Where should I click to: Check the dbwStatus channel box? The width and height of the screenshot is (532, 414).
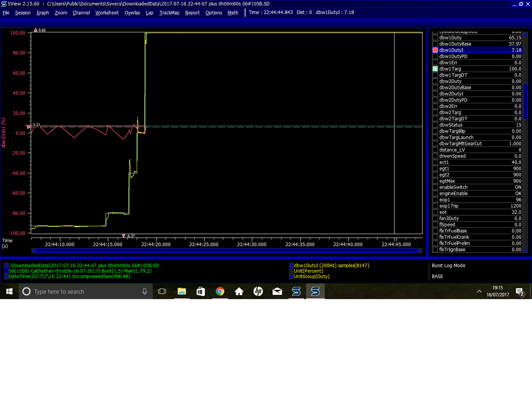coord(435,125)
